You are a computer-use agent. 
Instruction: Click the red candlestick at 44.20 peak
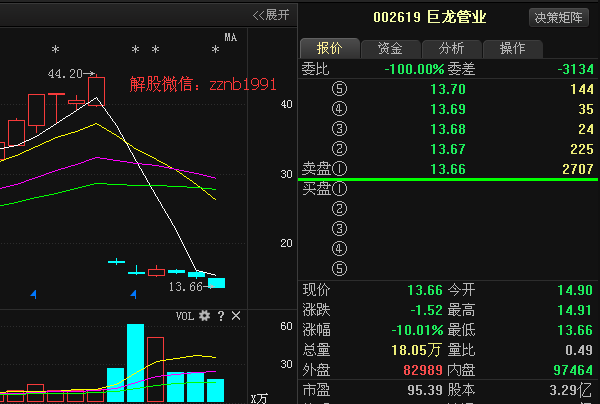click(x=96, y=91)
